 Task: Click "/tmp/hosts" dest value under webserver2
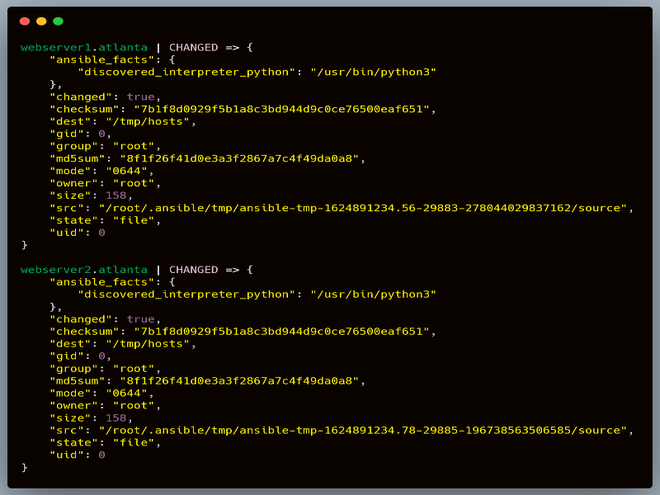[148, 344]
